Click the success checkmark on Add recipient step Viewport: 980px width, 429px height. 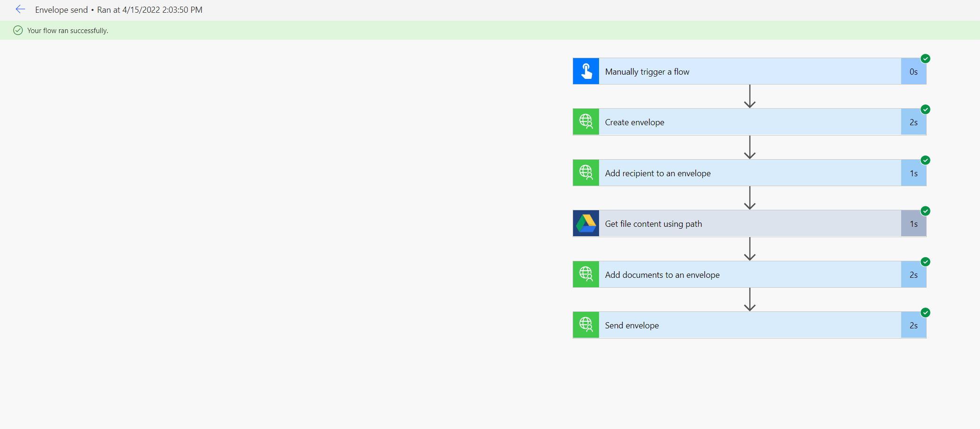[926, 160]
